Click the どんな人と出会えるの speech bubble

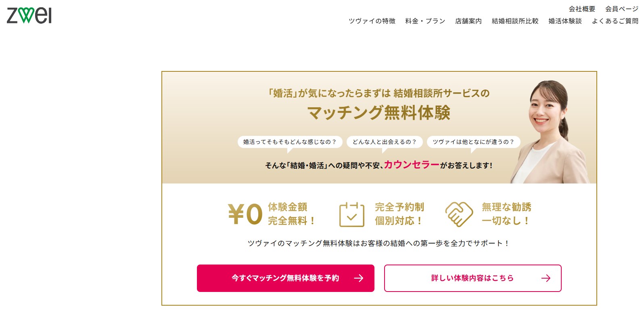point(384,142)
